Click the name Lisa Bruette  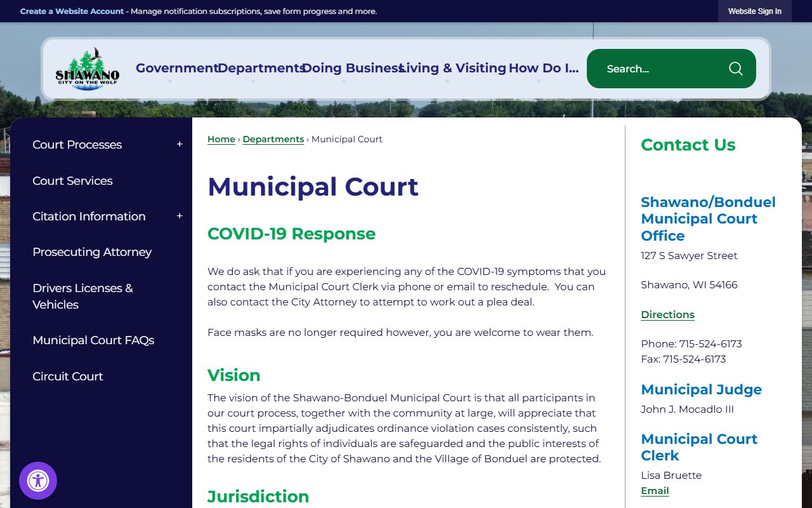click(671, 476)
